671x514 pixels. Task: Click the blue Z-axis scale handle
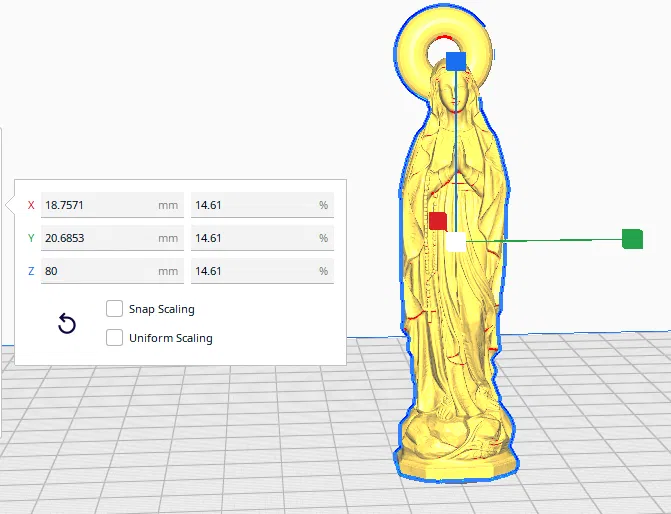click(456, 61)
